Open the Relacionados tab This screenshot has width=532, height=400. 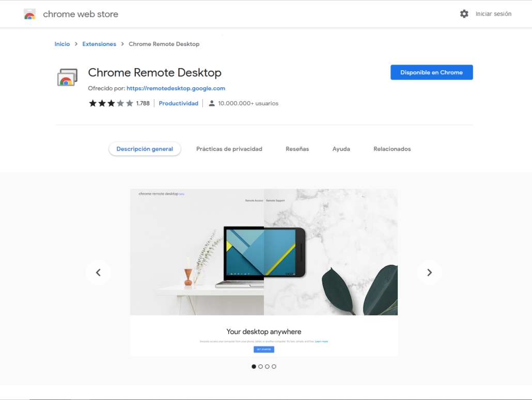(392, 149)
